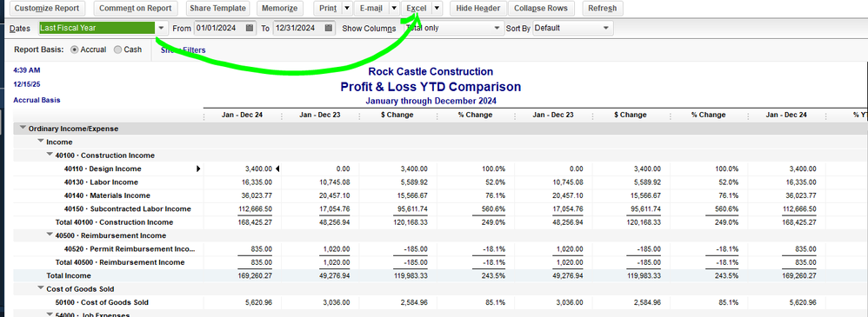Viewport: 868px width, 317px height.
Task: Collapse 40100 Construction Income group
Action: point(50,155)
